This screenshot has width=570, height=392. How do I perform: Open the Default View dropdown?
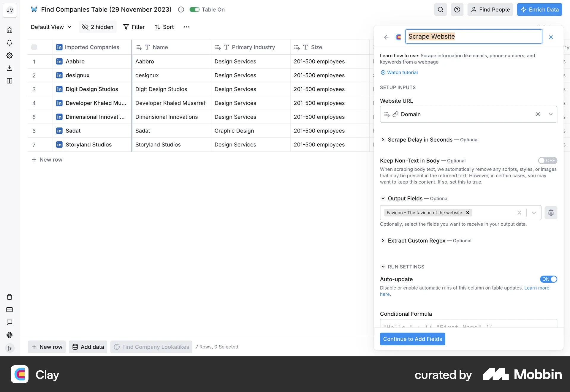click(x=51, y=27)
